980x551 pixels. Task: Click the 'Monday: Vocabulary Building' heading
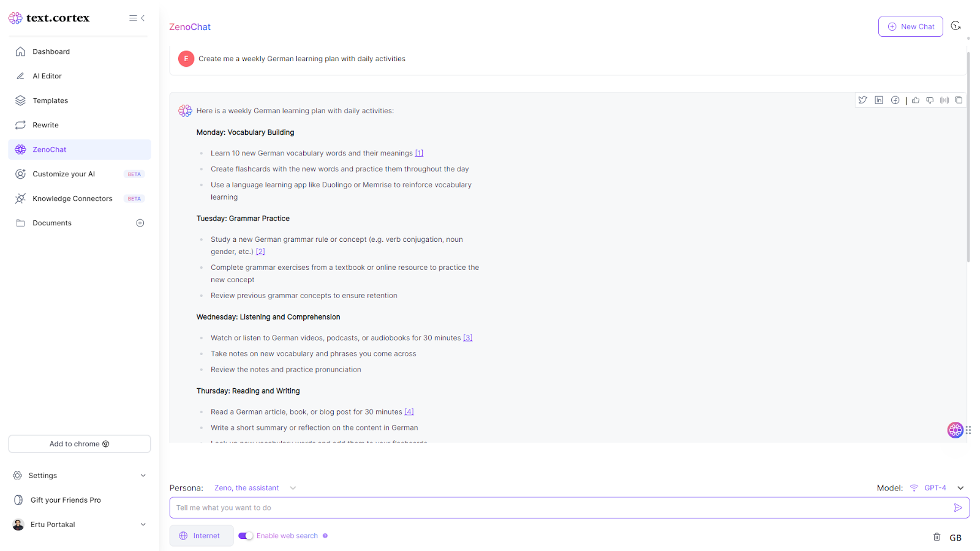pos(245,132)
